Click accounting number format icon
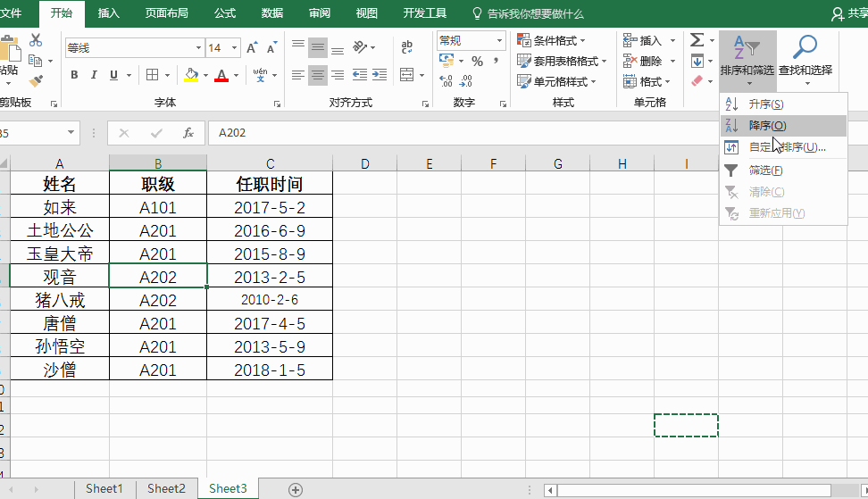This screenshot has width=868, height=499. 447,61
